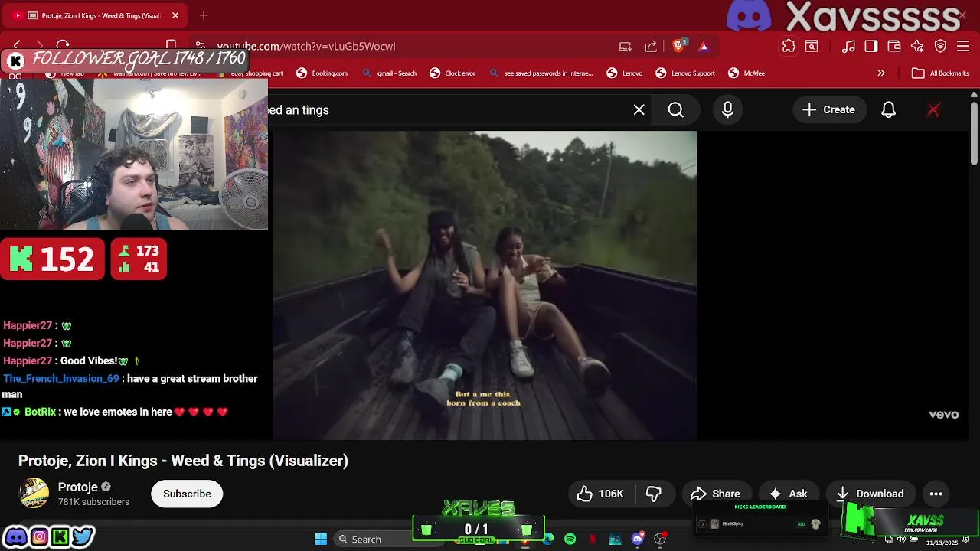The width and height of the screenshot is (980, 551).
Task: Download the video with the Download button
Action: 870,494
